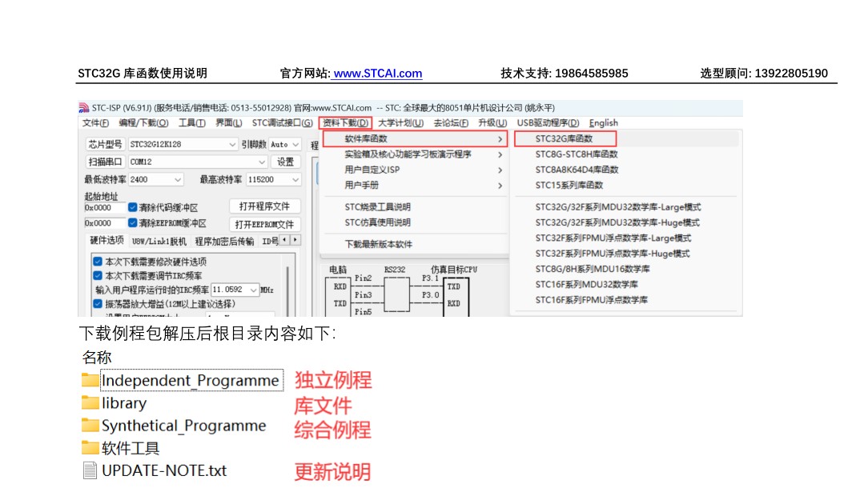This screenshot has height=504, width=864.
Task: Select STC16F系列MDU32数学库 entry
Action: 586,285
